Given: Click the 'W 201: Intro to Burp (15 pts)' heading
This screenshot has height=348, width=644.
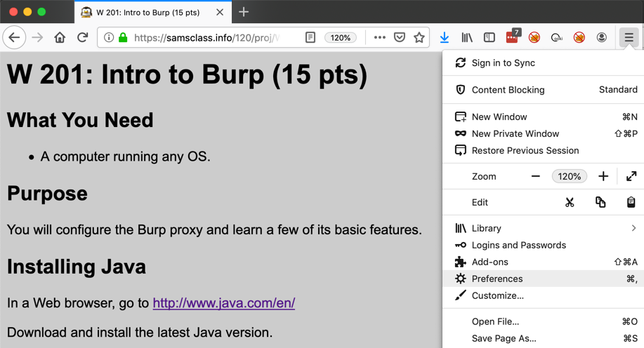Looking at the screenshot, I should click(188, 74).
